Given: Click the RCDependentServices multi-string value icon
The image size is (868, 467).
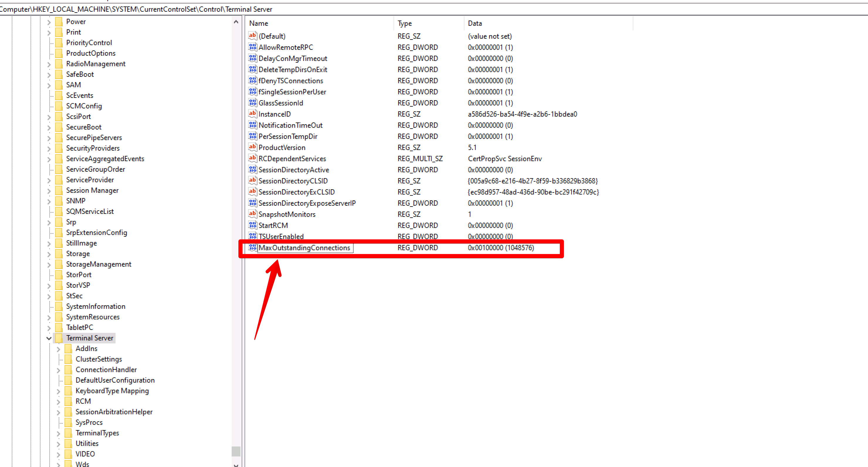Looking at the screenshot, I should point(252,158).
